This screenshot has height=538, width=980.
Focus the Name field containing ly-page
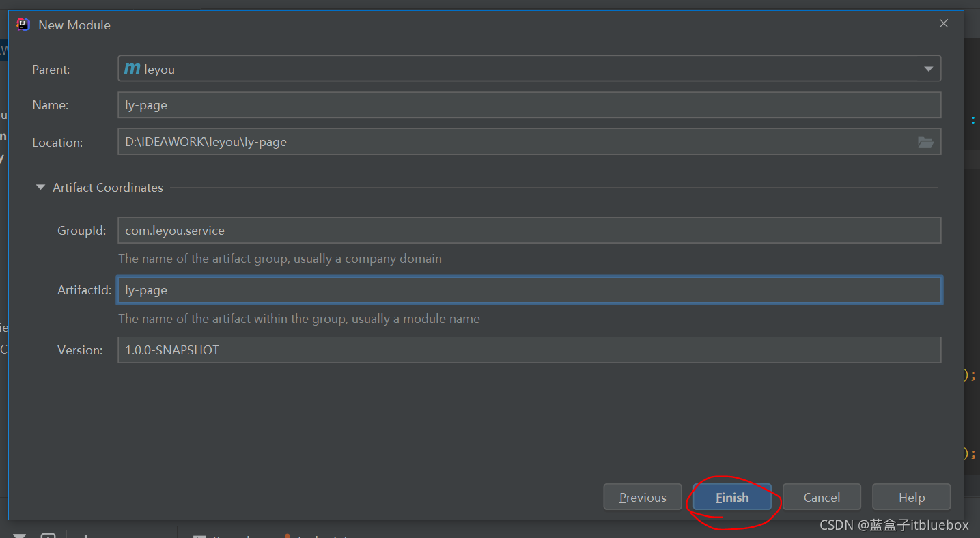point(529,105)
